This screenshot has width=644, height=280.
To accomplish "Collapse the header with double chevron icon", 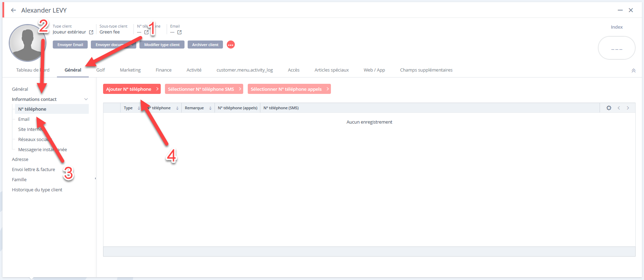I will pos(634,71).
